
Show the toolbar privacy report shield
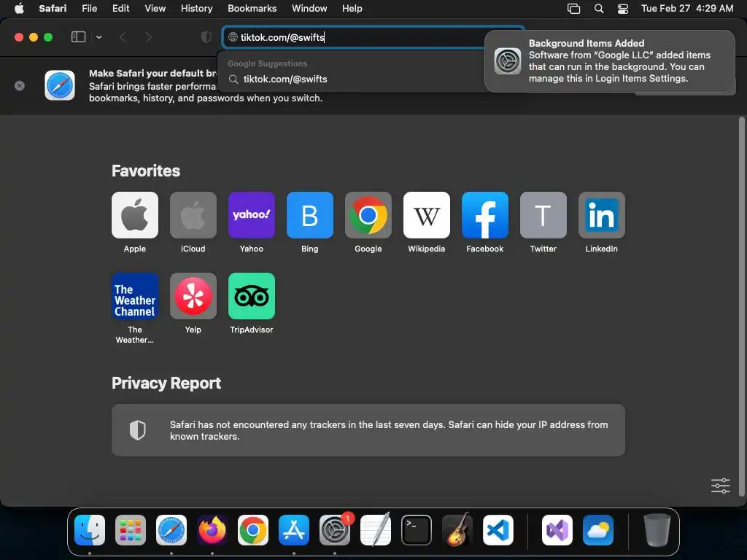206,37
